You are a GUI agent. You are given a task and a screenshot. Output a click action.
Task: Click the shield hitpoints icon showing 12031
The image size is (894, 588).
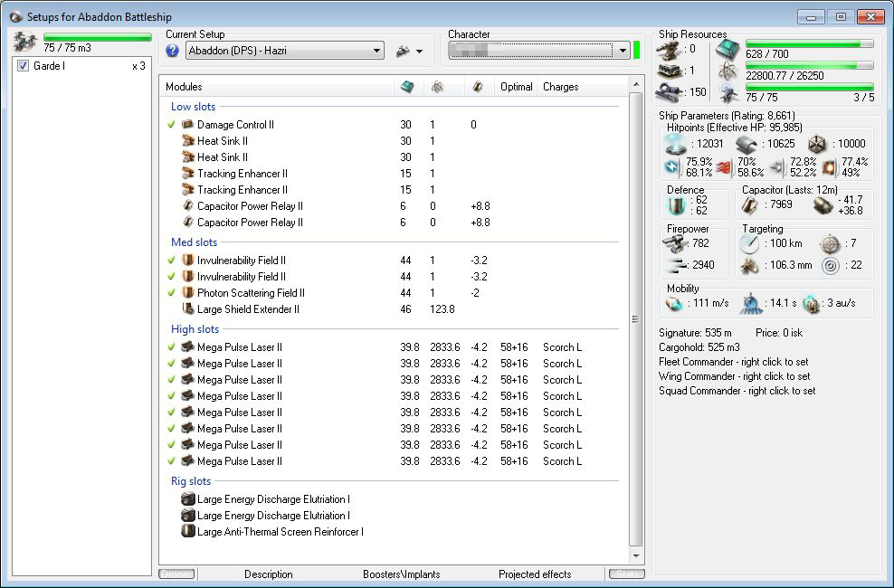676,144
